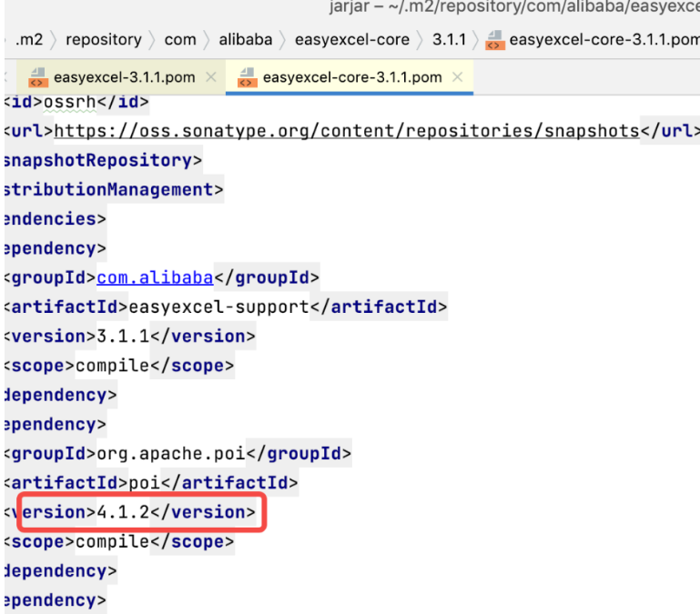Open the oss.sonatype.org snapshots URL link

(347, 131)
